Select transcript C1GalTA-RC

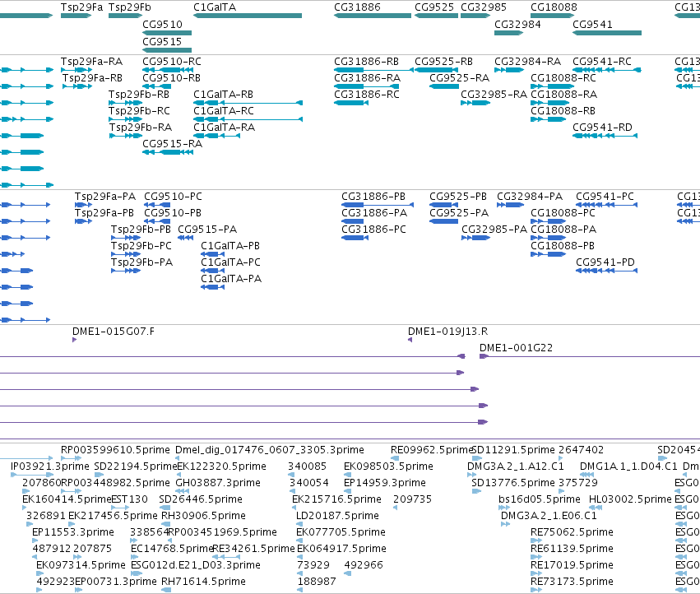coord(224,111)
